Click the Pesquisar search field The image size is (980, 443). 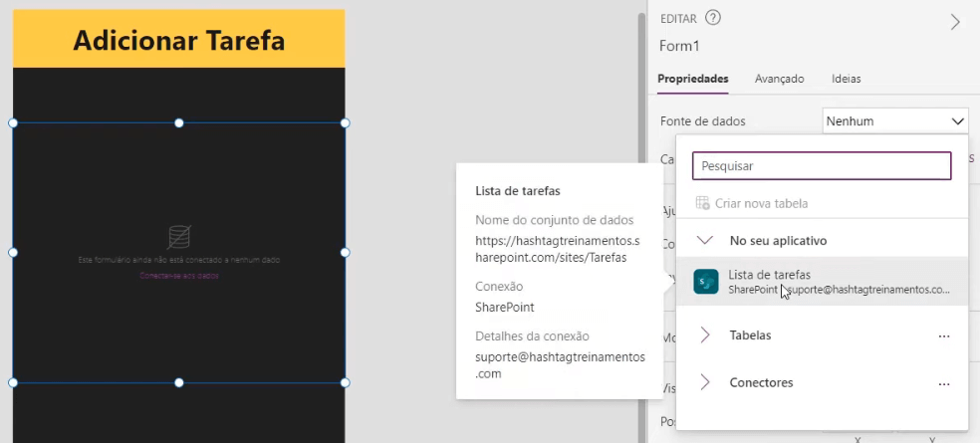[822, 166]
